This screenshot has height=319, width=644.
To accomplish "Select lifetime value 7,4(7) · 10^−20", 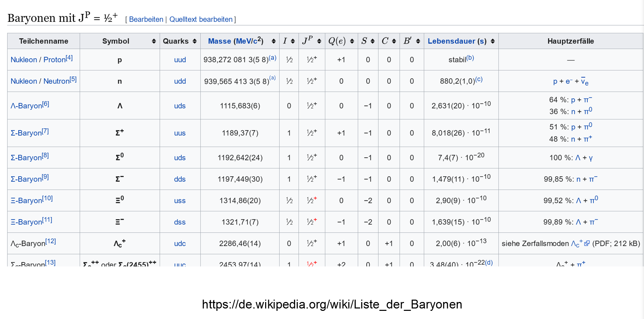I will 461,157.
